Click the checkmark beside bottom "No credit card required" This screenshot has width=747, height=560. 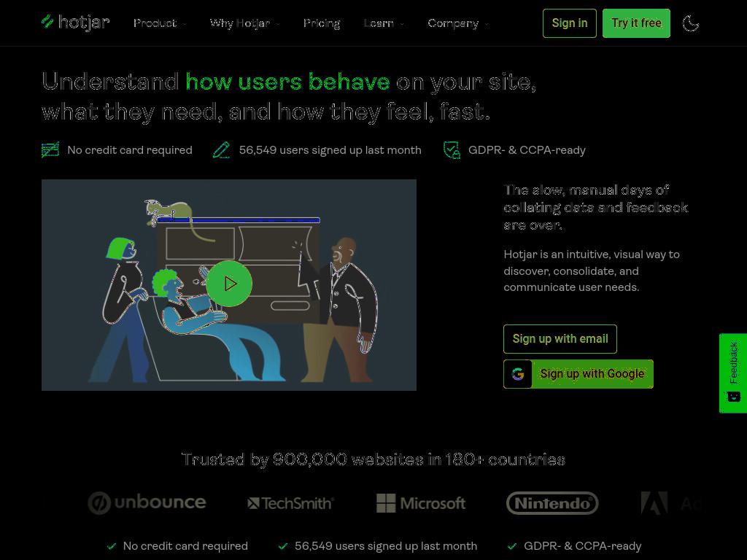click(112, 546)
